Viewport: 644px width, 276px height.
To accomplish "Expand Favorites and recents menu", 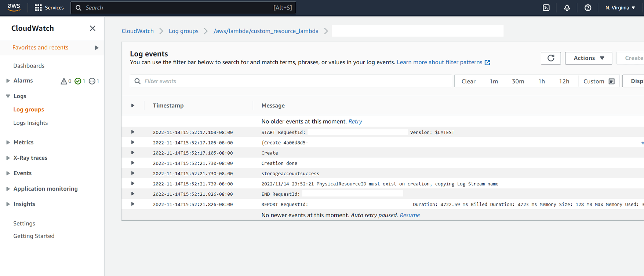I will (x=97, y=48).
